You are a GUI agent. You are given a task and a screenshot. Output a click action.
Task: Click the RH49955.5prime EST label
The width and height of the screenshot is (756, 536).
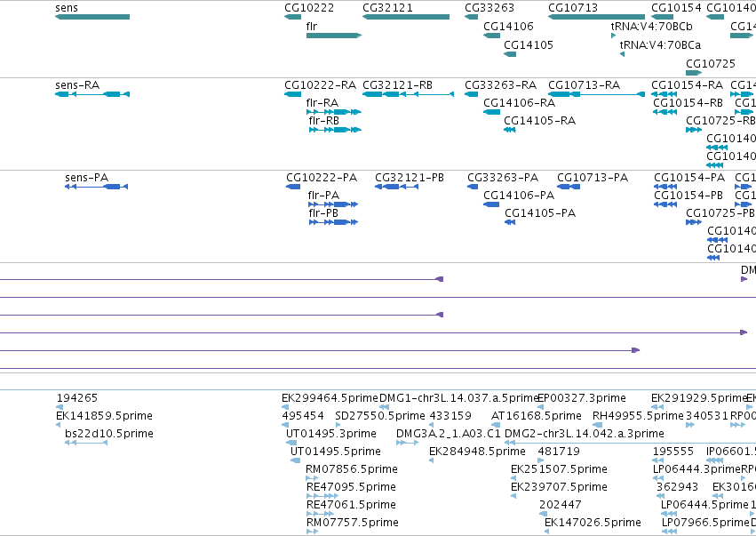click(638, 416)
